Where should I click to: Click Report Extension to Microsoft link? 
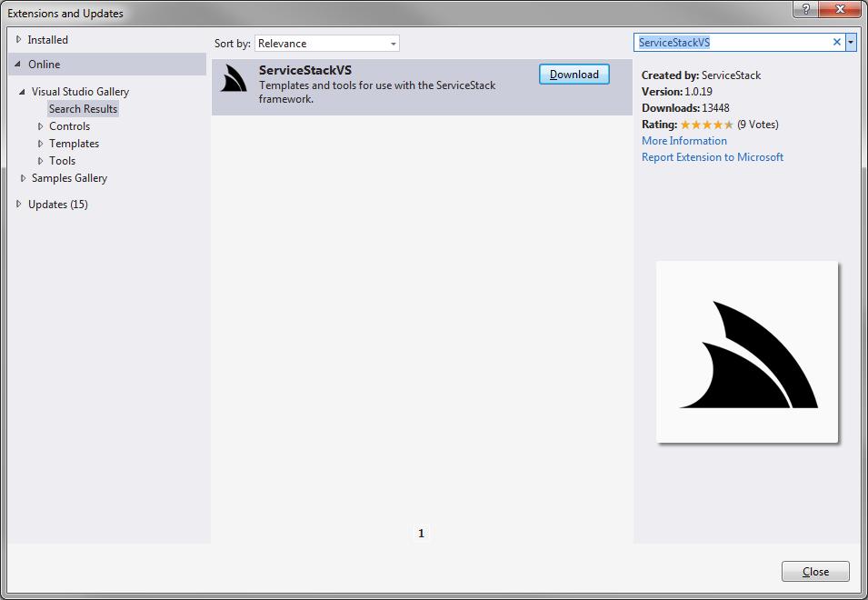[713, 157]
